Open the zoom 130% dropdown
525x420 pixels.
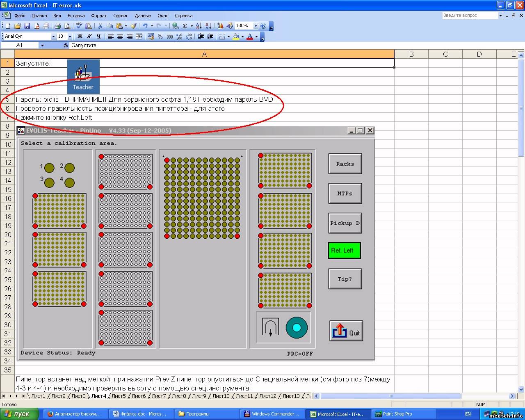[x=256, y=26]
